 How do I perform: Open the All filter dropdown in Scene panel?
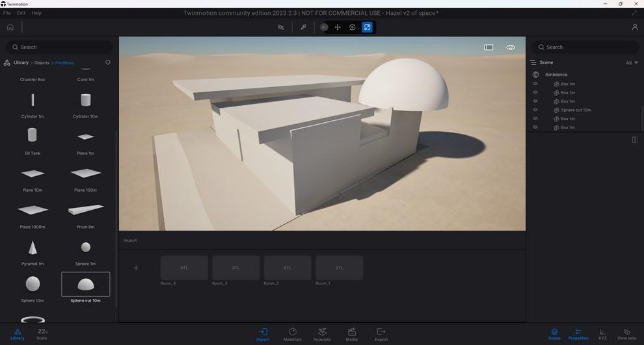tap(632, 63)
